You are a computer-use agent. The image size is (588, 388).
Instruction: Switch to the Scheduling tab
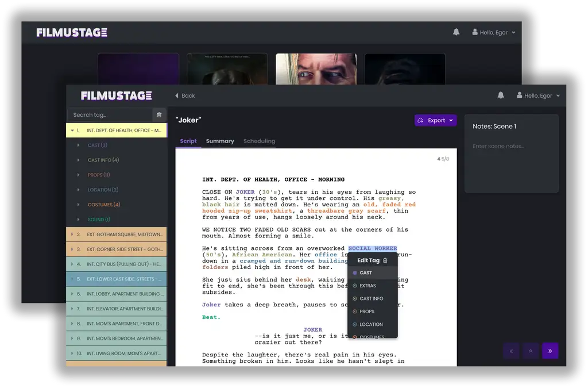(259, 141)
